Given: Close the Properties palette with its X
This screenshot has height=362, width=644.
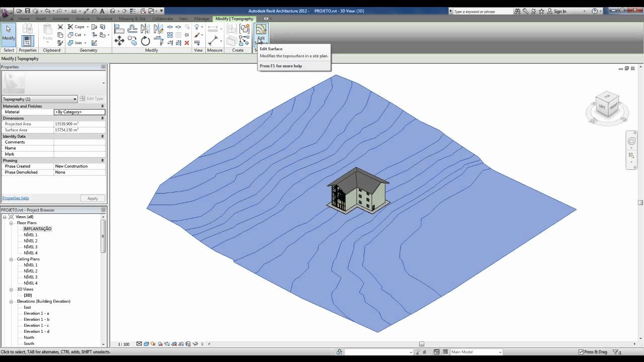Looking at the screenshot, I should click(103, 67).
